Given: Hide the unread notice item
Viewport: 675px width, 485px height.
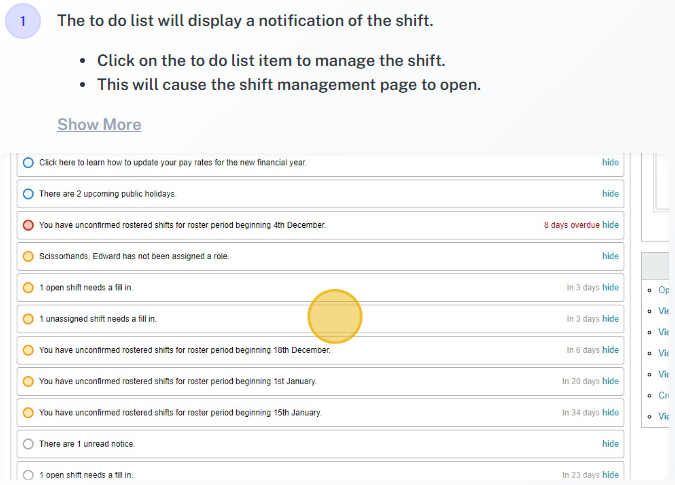Looking at the screenshot, I should (x=610, y=444).
